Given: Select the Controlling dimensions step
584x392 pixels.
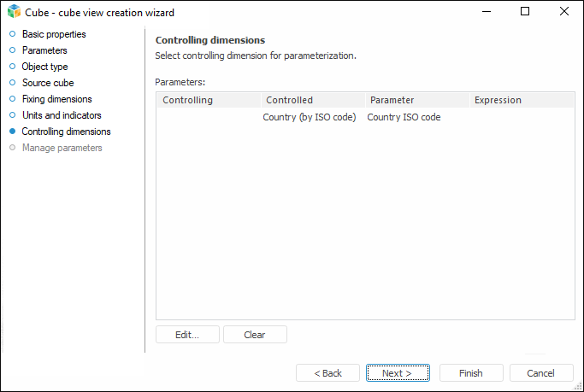Looking at the screenshot, I should coord(66,132).
